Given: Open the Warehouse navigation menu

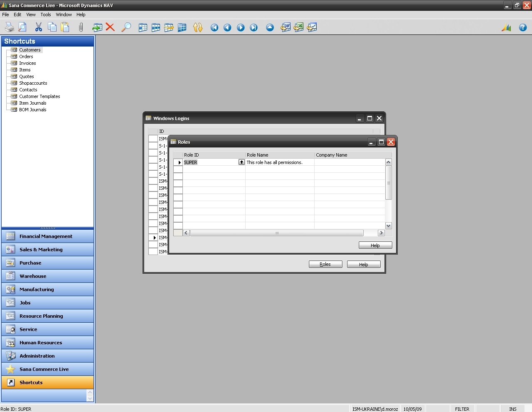Looking at the screenshot, I should pyautogui.click(x=47, y=276).
